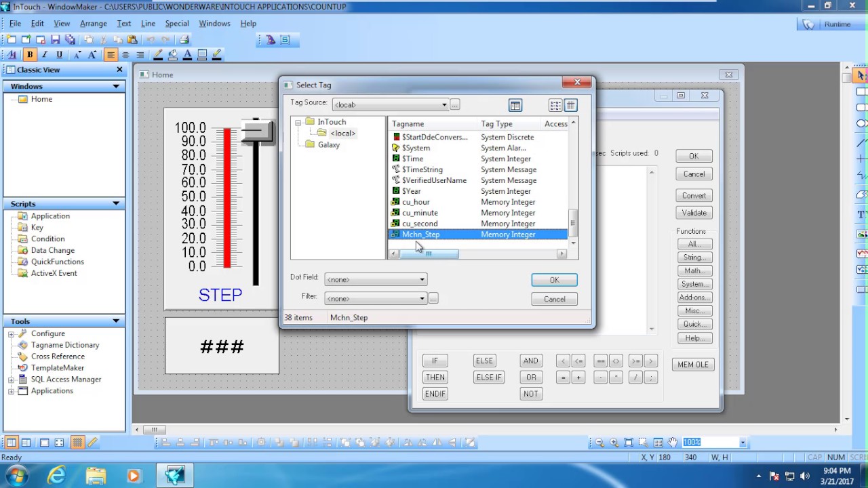The height and width of the screenshot is (488, 868).
Task: Click the Filter ellipsis button
Action: pos(433,298)
